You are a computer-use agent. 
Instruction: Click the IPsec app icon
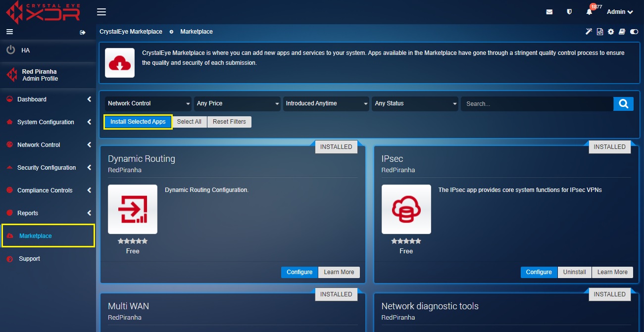click(x=406, y=209)
